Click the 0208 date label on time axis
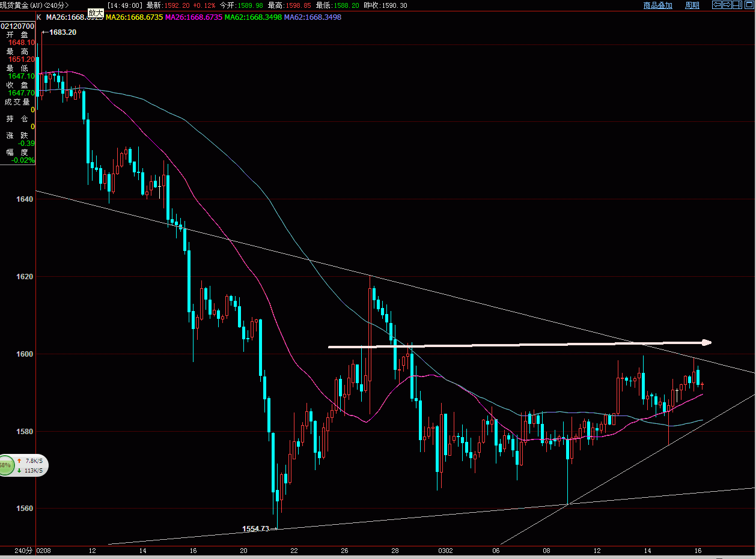The image size is (756, 559). pos(44,551)
